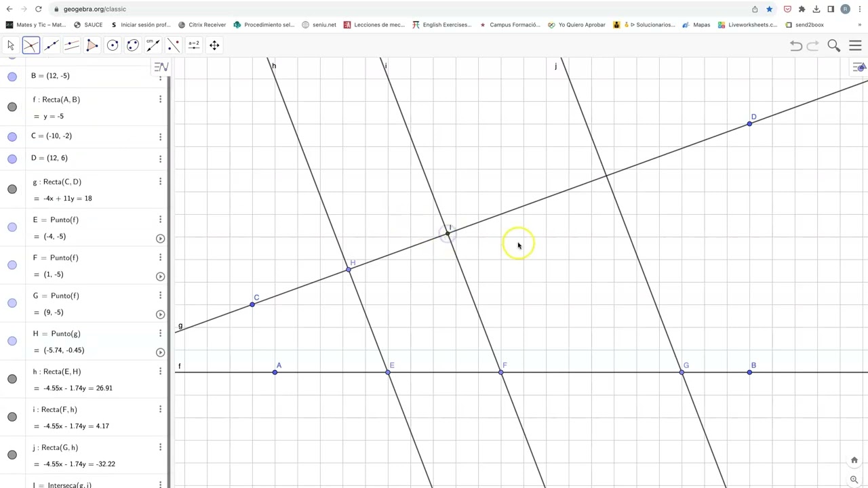The height and width of the screenshot is (488, 868).
Task: Select the Intersect point tool
Action: [x=31, y=45]
